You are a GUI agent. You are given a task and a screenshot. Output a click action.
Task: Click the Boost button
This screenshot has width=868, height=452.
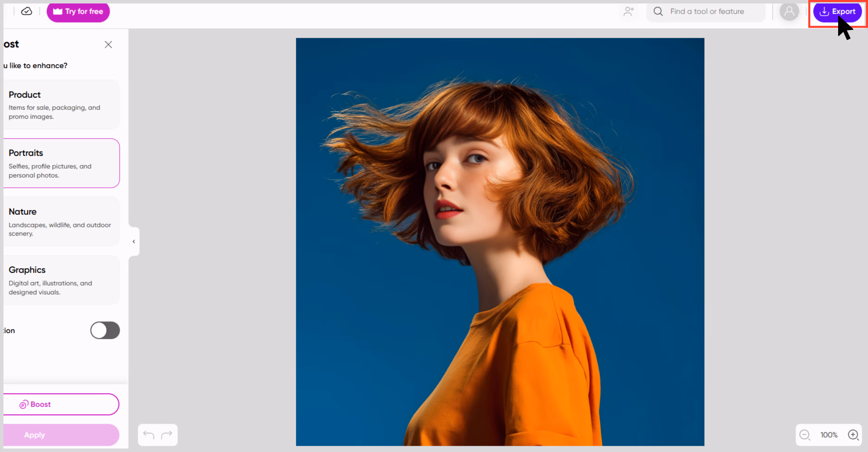pos(61,404)
